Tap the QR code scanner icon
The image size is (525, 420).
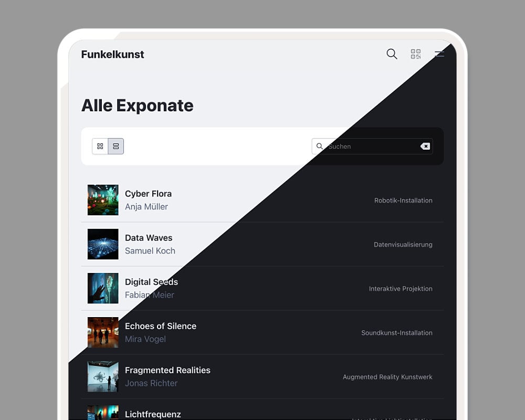click(x=416, y=54)
